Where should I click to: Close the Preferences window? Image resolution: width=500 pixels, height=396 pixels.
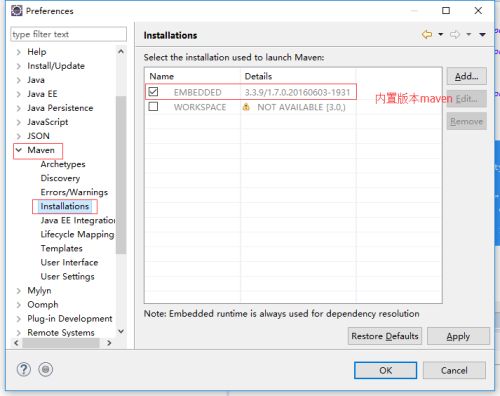pos(478,11)
